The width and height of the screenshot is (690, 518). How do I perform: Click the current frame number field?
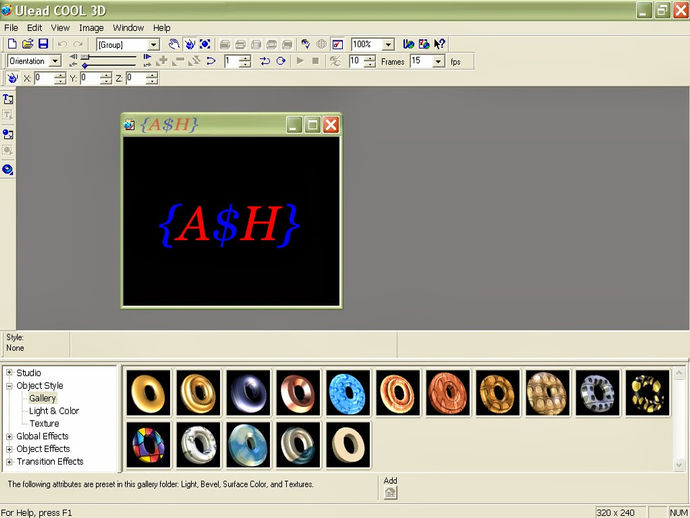tap(232, 61)
